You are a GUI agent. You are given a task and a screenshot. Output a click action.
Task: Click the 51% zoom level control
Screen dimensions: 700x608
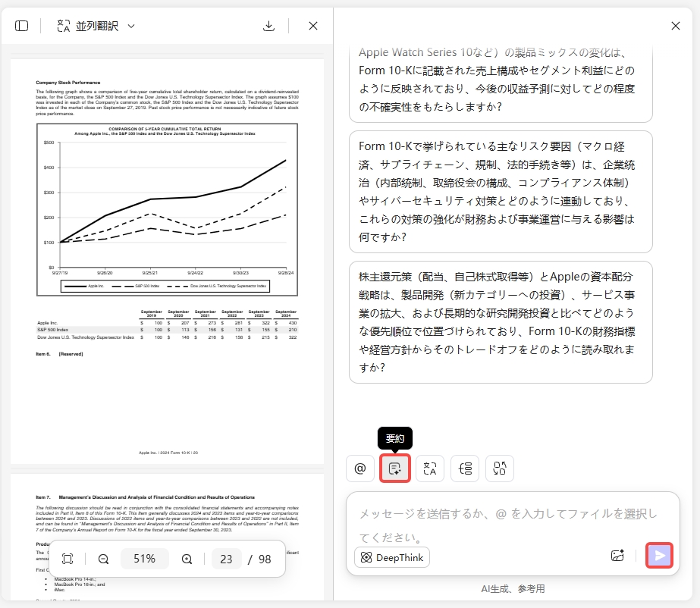(145, 559)
